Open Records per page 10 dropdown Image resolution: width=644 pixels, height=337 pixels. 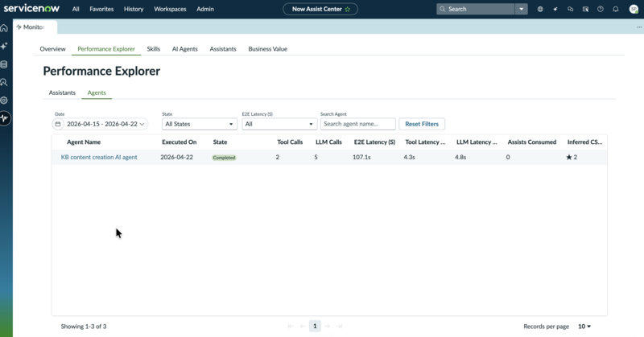(x=584, y=327)
